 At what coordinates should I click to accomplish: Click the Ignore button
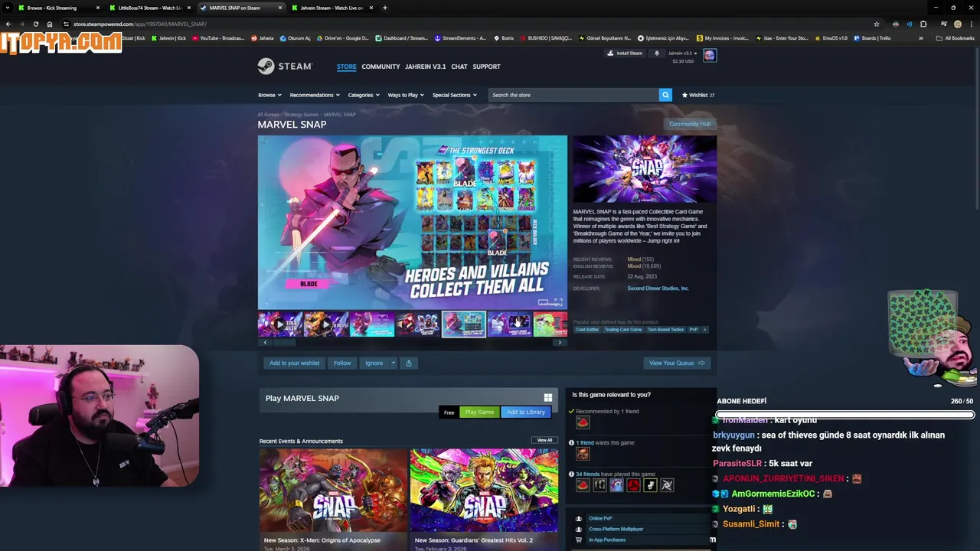coord(374,363)
